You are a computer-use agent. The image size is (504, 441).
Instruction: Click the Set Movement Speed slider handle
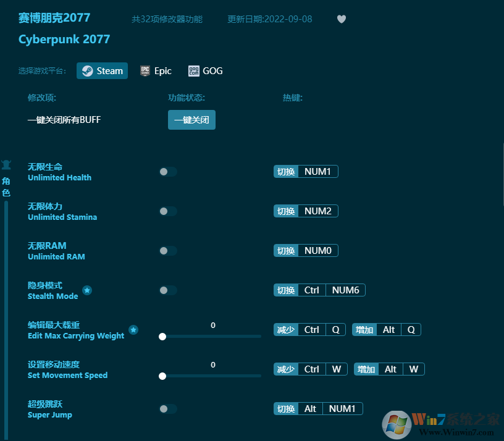click(162, 376)
